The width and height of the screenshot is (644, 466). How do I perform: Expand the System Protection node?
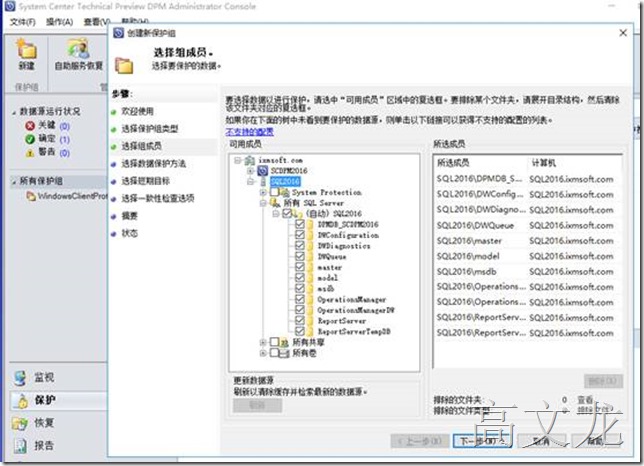(x=263, y=192)
